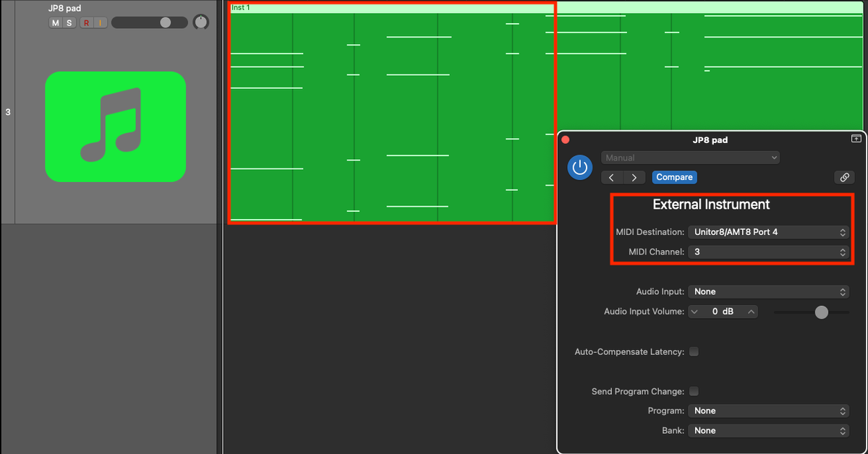The width and height of the screenshot is (868, 454).
Task: Click the chain link icon in plugin header
Action: [844, 176]
